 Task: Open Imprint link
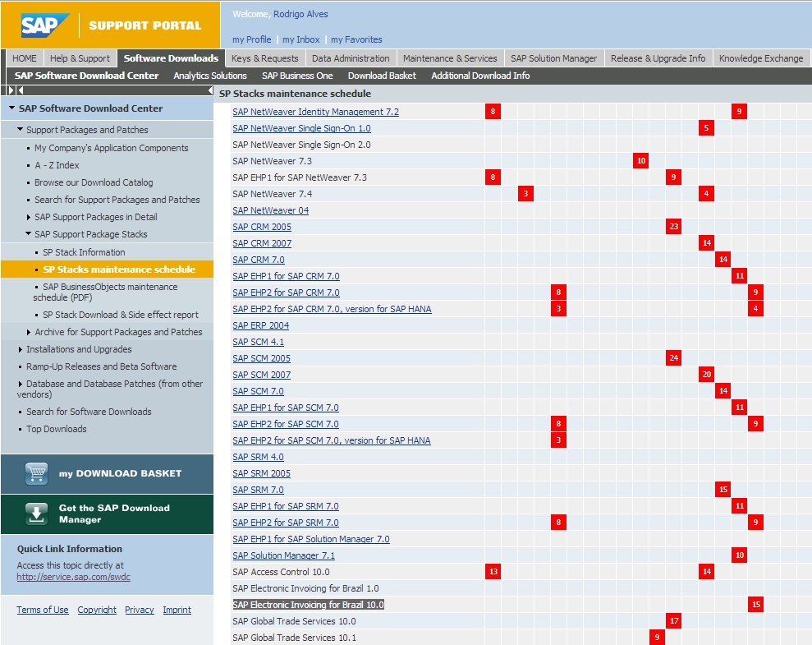[x=177, y=610]
